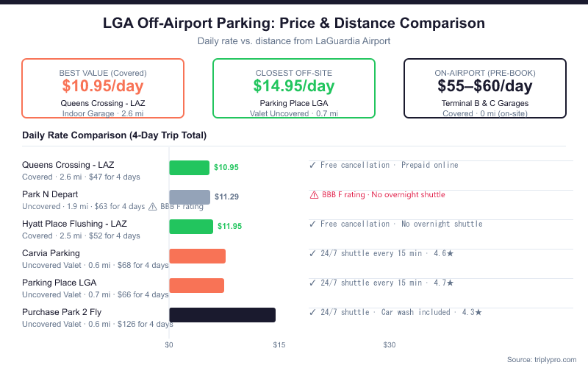This screenshot has width=588, height=368.
Task: Click the Daily Rate Comparison section heading
Action: click(x=114, y=135)
